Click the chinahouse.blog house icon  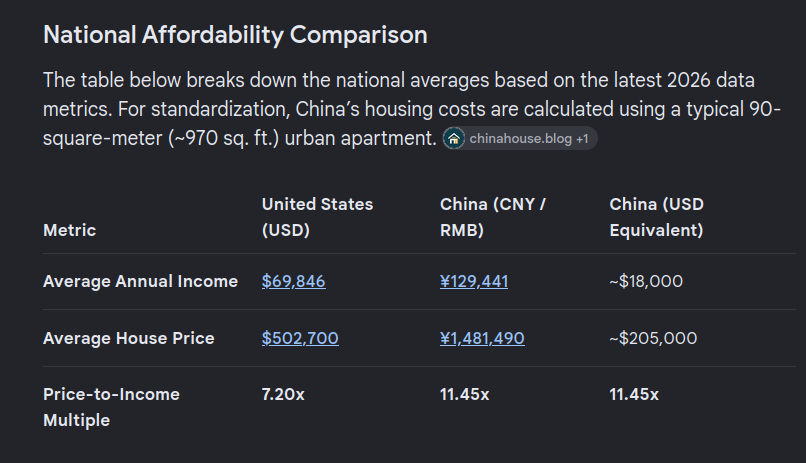coord(454,139)
